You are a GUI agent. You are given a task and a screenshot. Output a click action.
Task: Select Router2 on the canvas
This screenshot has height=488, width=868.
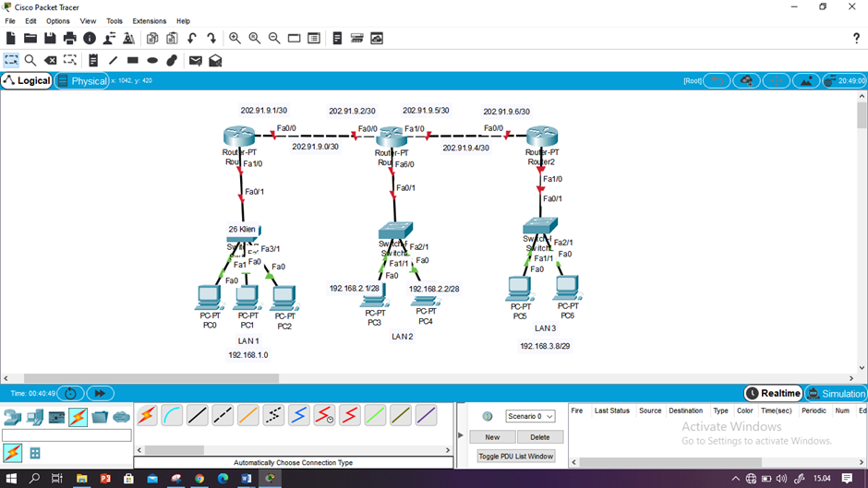click(542, 137)
